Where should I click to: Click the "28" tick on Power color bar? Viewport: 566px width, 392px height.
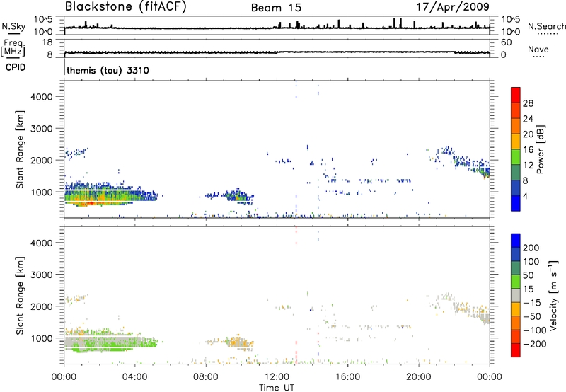click(x=528, y=103)
